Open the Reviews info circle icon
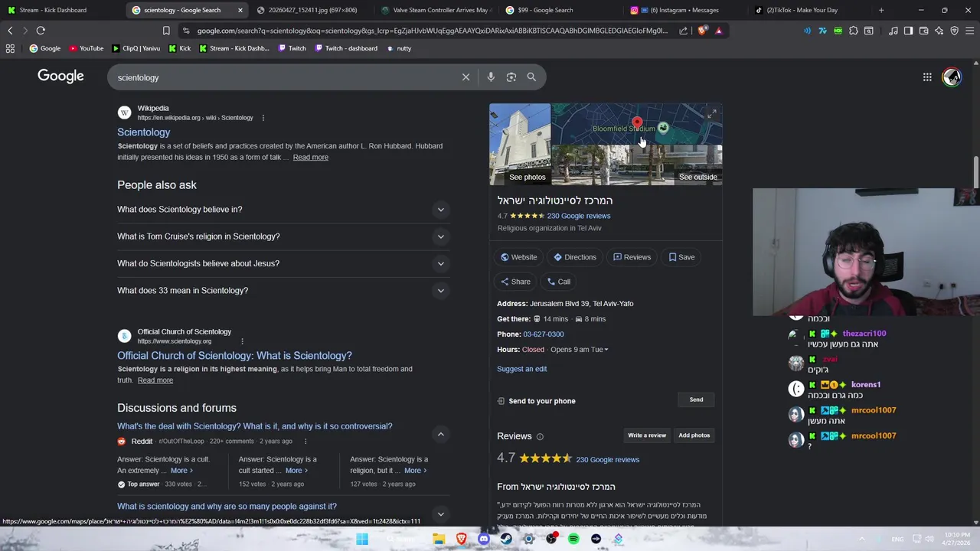 click(540, 436)
